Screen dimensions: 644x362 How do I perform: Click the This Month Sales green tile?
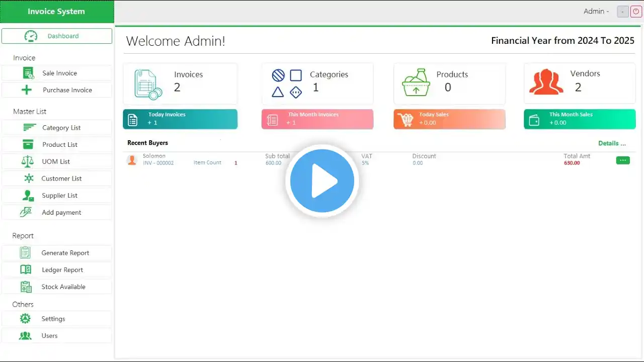(x=580, y=119)
